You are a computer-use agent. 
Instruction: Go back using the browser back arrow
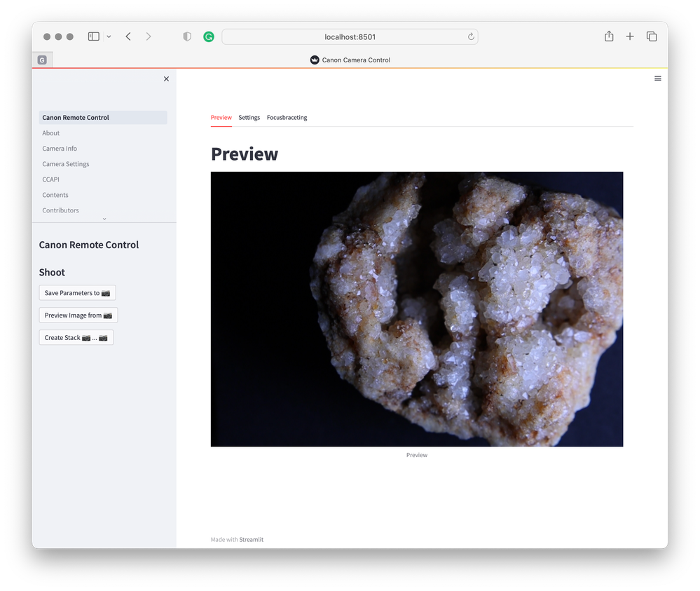point(128,36)
